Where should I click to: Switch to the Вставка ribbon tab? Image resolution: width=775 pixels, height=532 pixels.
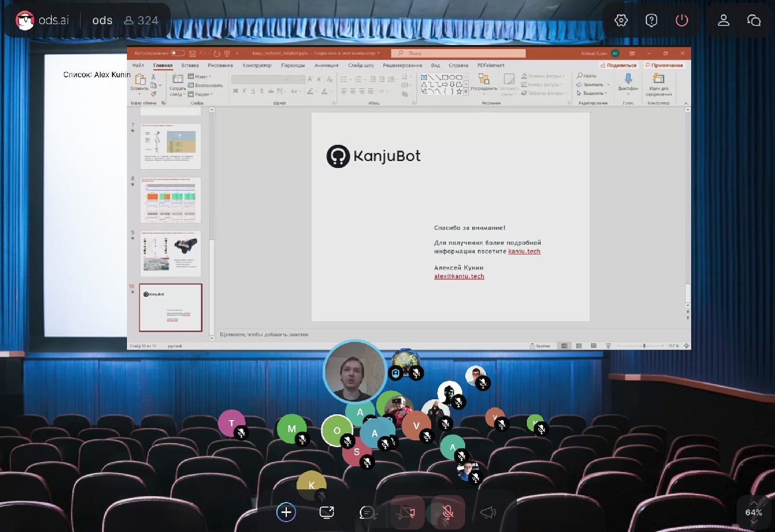[x=190, y=65]
